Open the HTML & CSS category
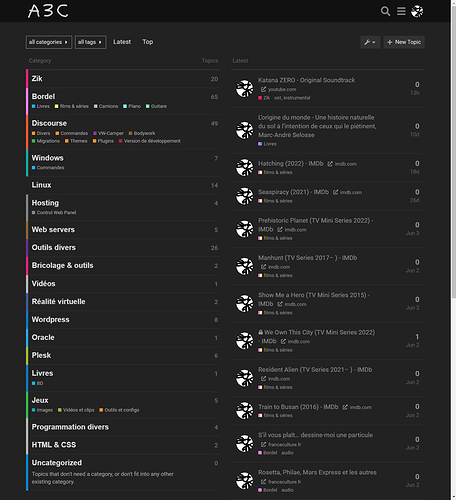The height and width of the screenshot is (500, 456). pos(54,445)
